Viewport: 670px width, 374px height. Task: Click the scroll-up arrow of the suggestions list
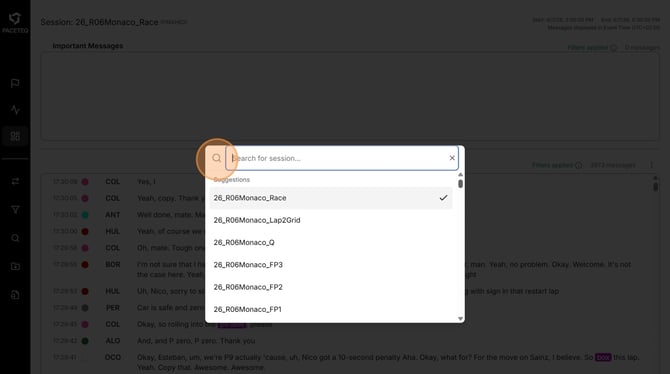[460, 174]
